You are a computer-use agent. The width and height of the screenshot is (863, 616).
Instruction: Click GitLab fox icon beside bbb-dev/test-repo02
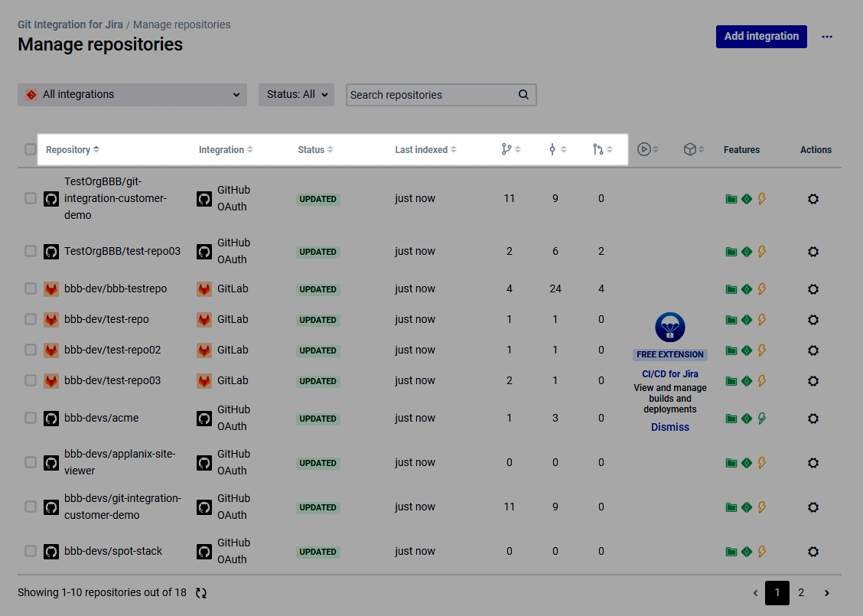pos(51,350)
